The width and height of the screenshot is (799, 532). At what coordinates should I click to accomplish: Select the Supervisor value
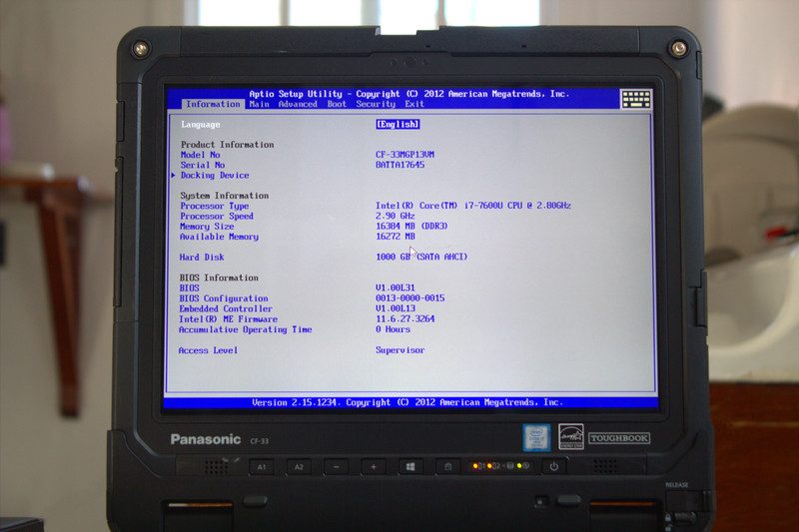pos(400,349)
